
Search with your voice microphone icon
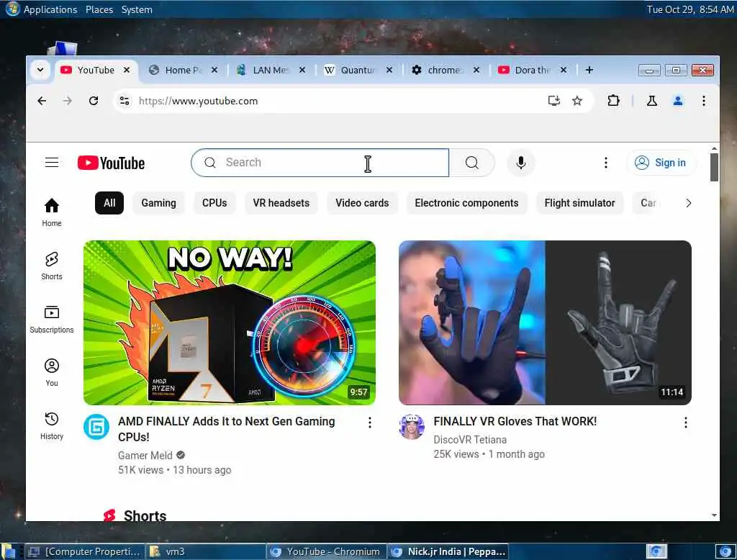click(521, 163)
